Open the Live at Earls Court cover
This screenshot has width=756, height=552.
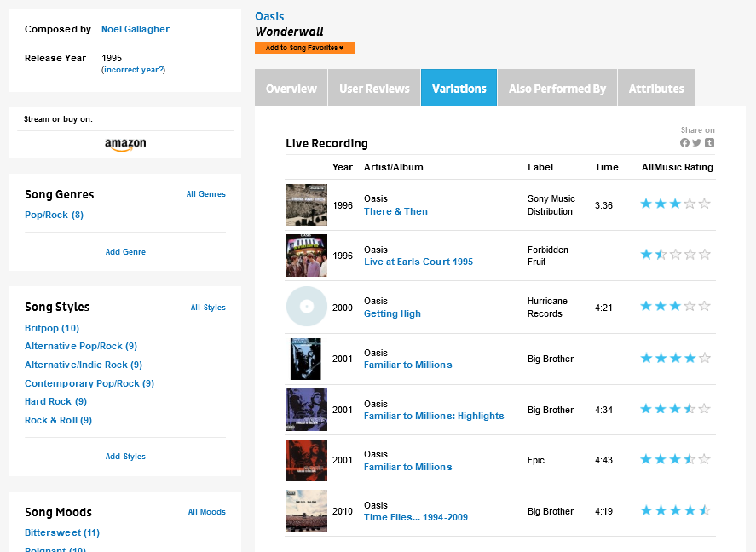[306, 256]
